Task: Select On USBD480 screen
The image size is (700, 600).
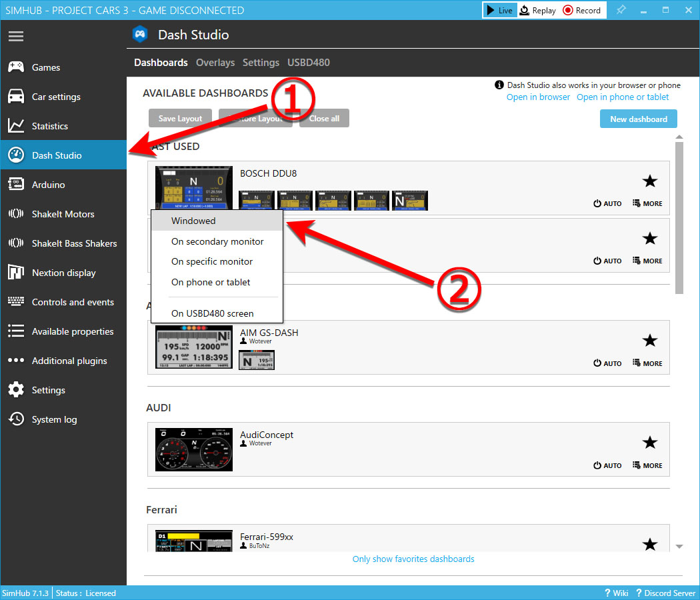Action: point(217,313)
